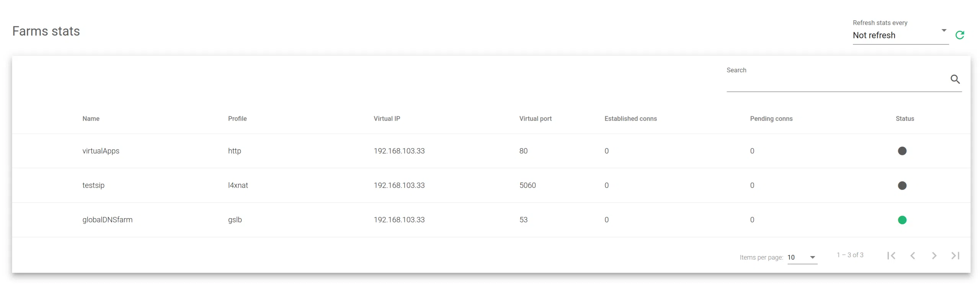This screenshot has width=980, height=284.
Task: Go to next page arrow
Action: 934,256
